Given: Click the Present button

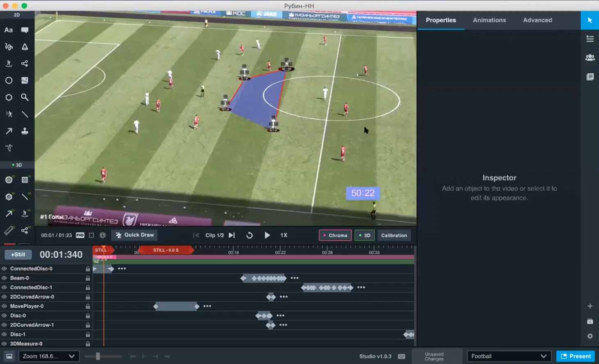Looking at the screenshot, I should (576, 356).
